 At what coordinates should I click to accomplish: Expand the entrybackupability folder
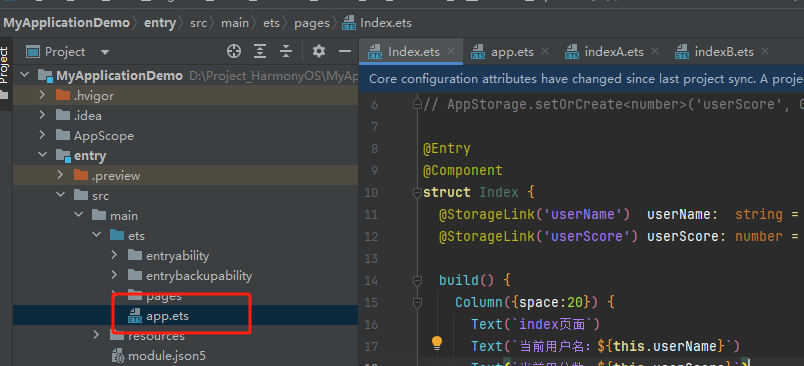click(114, 275)
